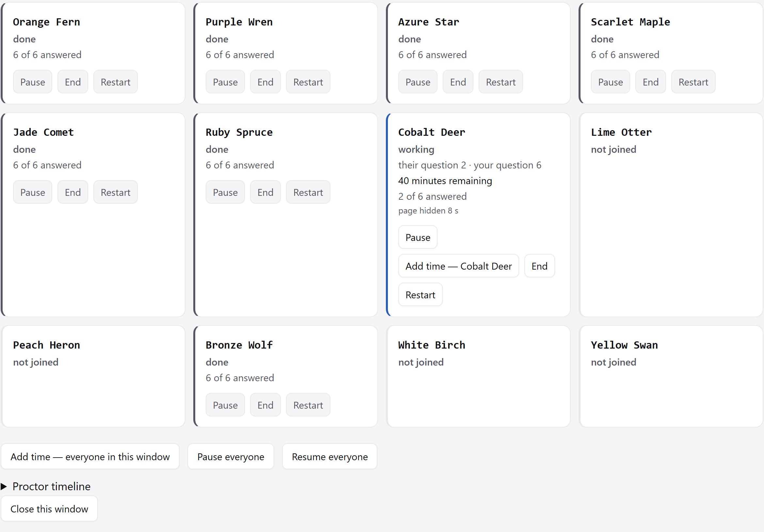
Task: End Scarlet Maple's session
Action: point(650,82)
